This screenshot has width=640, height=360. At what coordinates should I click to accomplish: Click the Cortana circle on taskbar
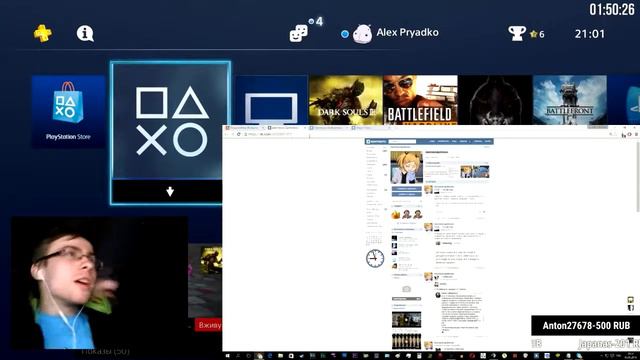[x=249, y=356]
